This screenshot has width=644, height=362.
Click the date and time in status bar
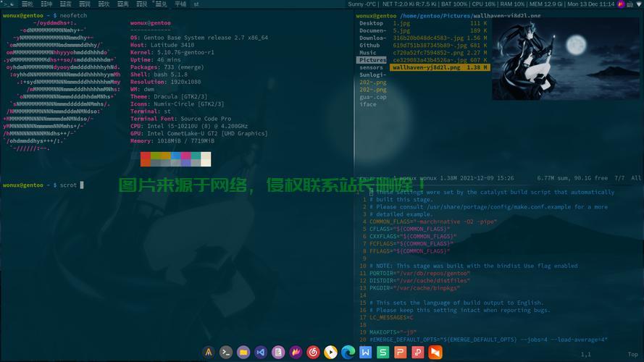pos(590,4)
